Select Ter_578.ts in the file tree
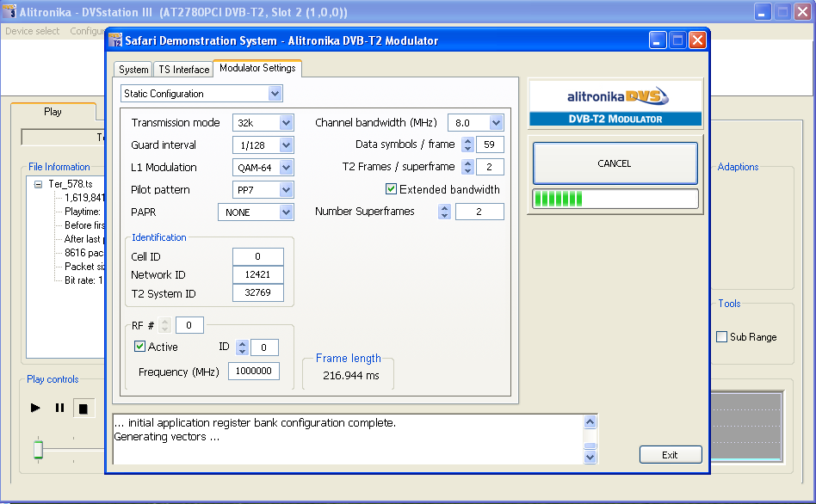 click(x=71, y=183)
